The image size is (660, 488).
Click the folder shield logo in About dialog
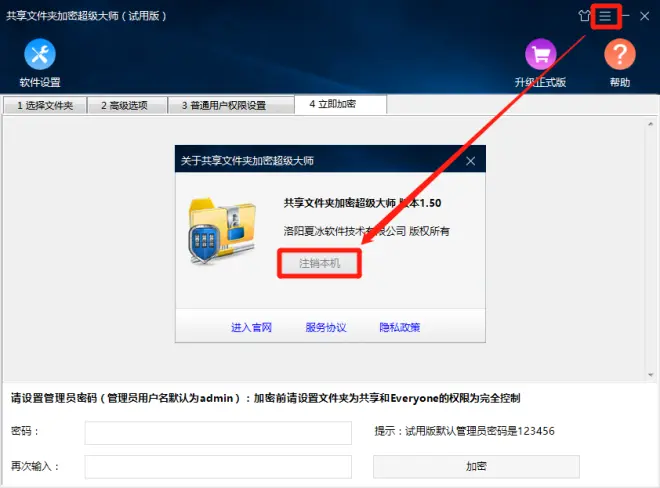coord(221,230)
